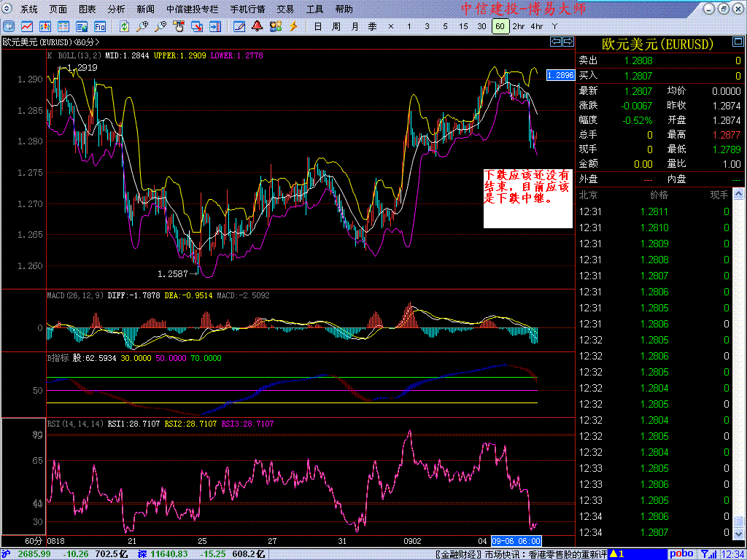Screen dimensions: 747x560
Task: Select the 2hr period
Action: point(519,27)
